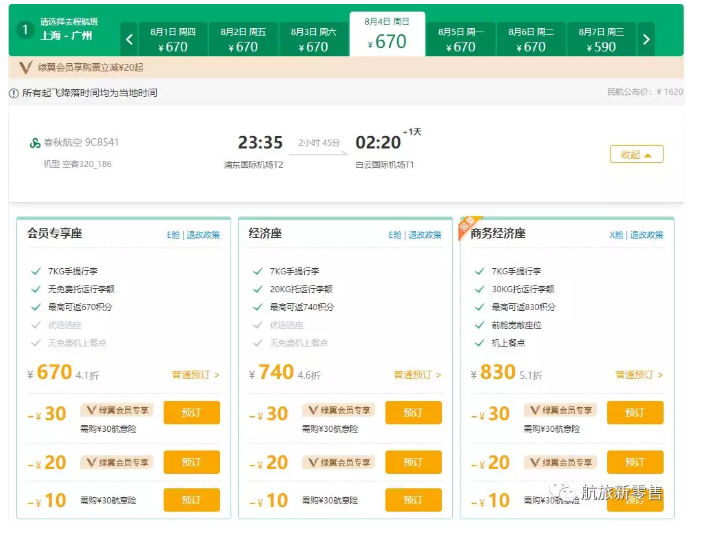The image size is (713, 534).
Task: Click the info icon beside local time notice
Action: coord(14,93)
